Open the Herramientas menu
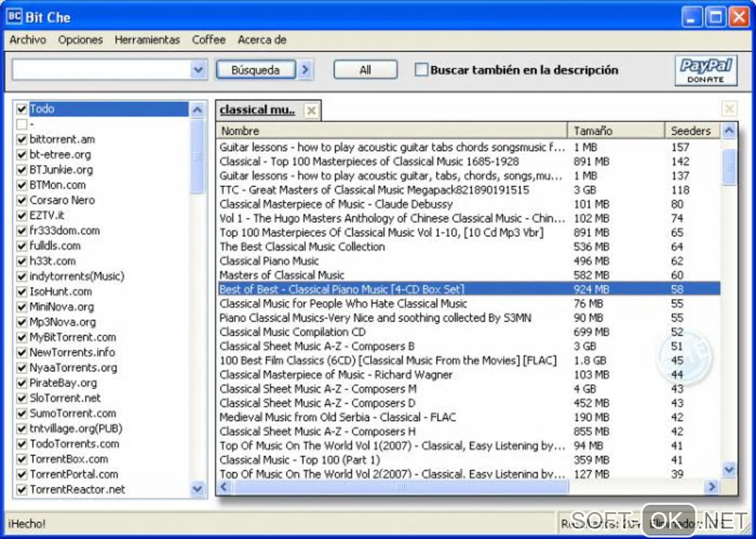Viewport: 756px width, 539px height. coord(147,39)
